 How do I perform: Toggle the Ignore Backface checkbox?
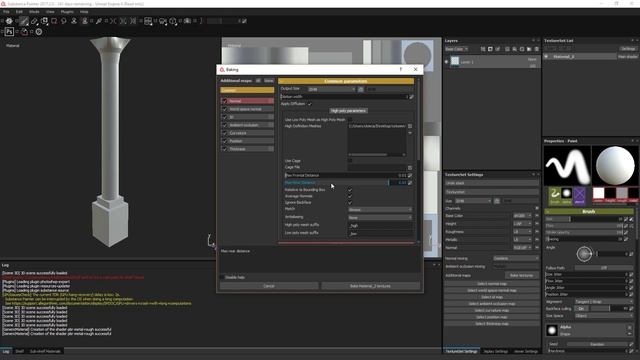click(x=350, y=202)
